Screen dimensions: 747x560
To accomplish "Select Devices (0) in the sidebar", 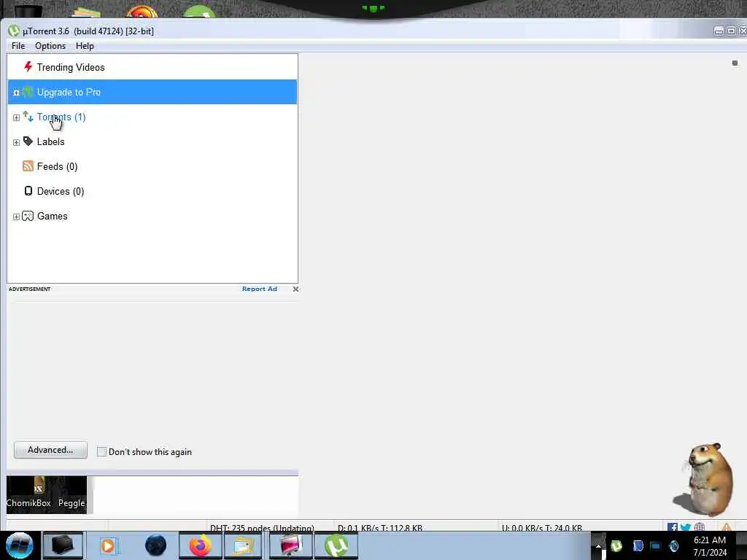I will 152,191.
